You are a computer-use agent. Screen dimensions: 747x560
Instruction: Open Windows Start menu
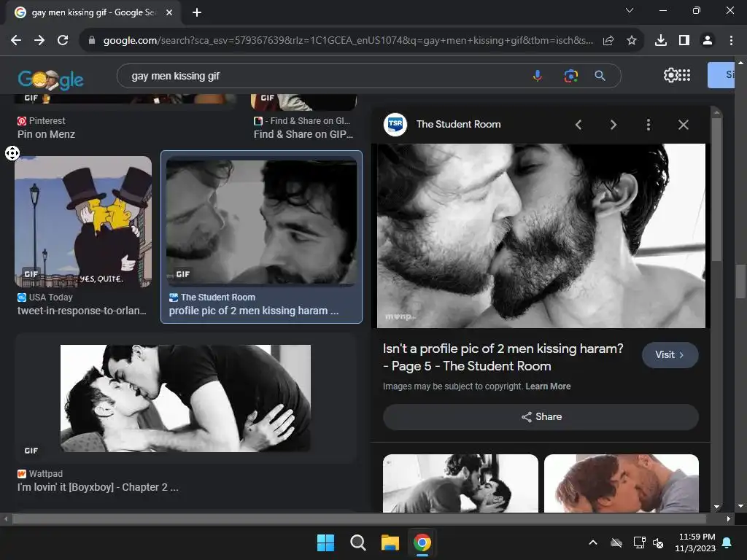[326, 542]
